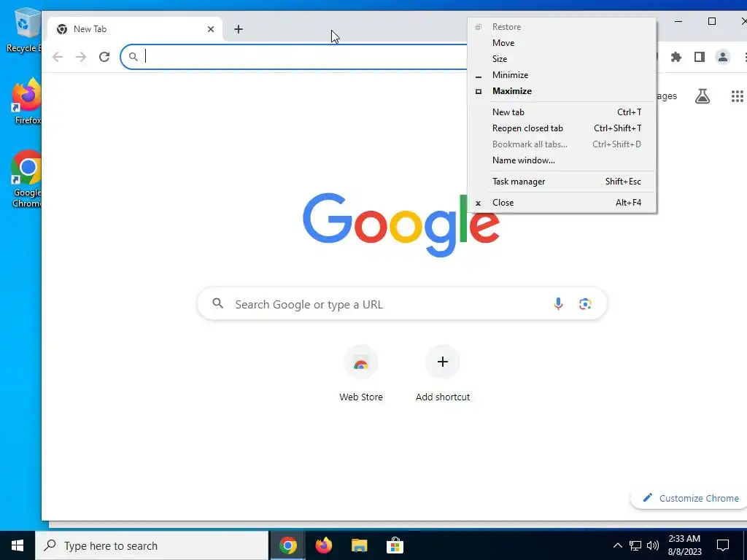
Task: Click Customize Chrome button
Action: (x=692, y=498)
